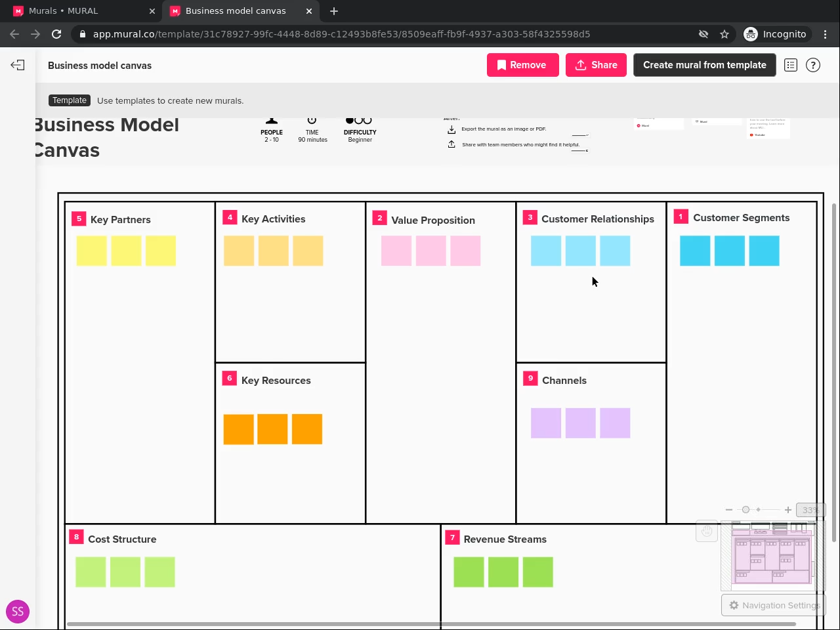Image resolution: width=840 pixels, height=630 pixels.
Task: Click the Remove button
Action: coord(522,65)
